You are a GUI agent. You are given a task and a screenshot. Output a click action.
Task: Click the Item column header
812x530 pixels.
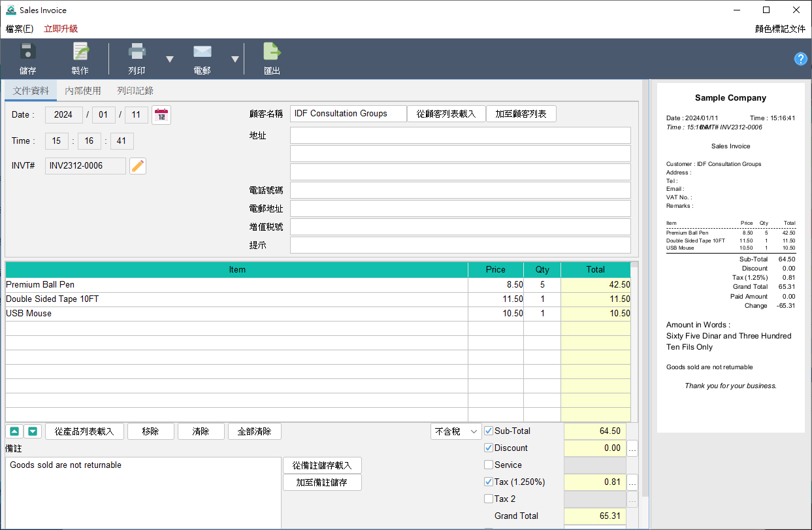(x=236, y=270)
